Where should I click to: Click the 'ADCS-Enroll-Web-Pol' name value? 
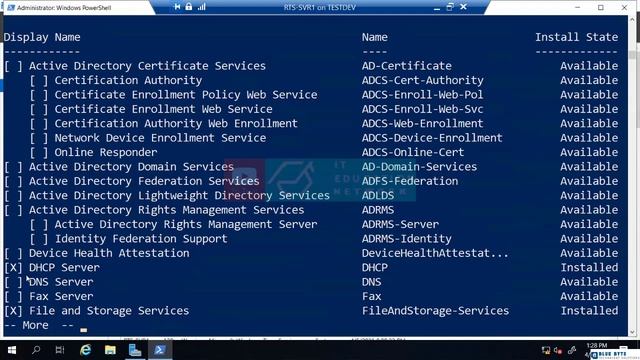[x=422, y=95]
